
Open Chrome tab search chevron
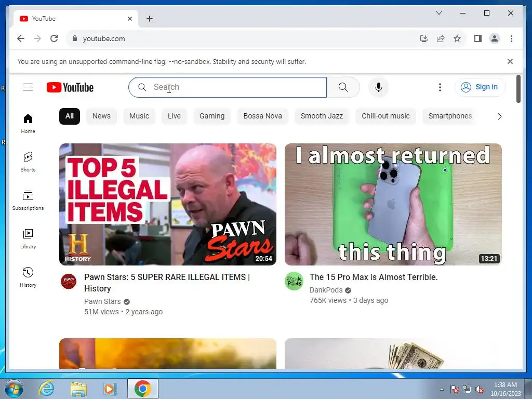pyautogui.click(x=438, y=13)
